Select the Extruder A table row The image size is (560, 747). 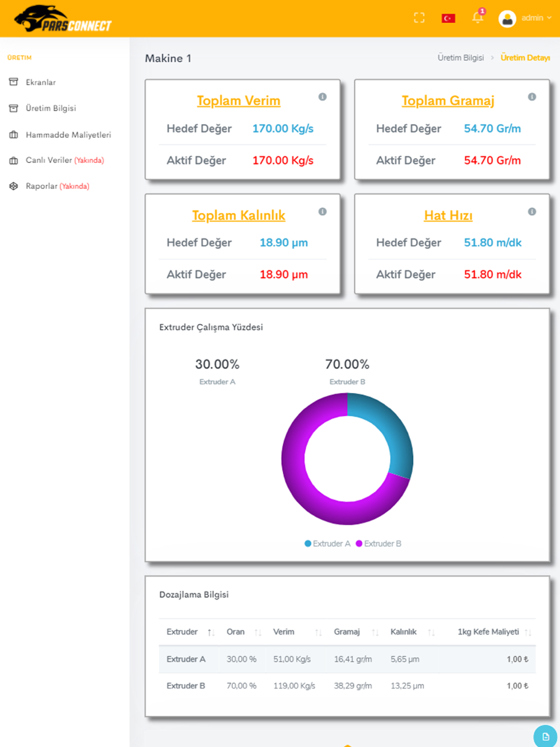pyautogui.click(x=347, y=660)
